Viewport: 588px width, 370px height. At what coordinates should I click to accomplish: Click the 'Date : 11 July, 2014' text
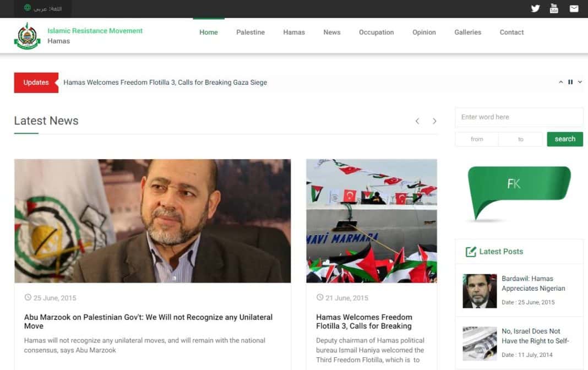point(527,355)
